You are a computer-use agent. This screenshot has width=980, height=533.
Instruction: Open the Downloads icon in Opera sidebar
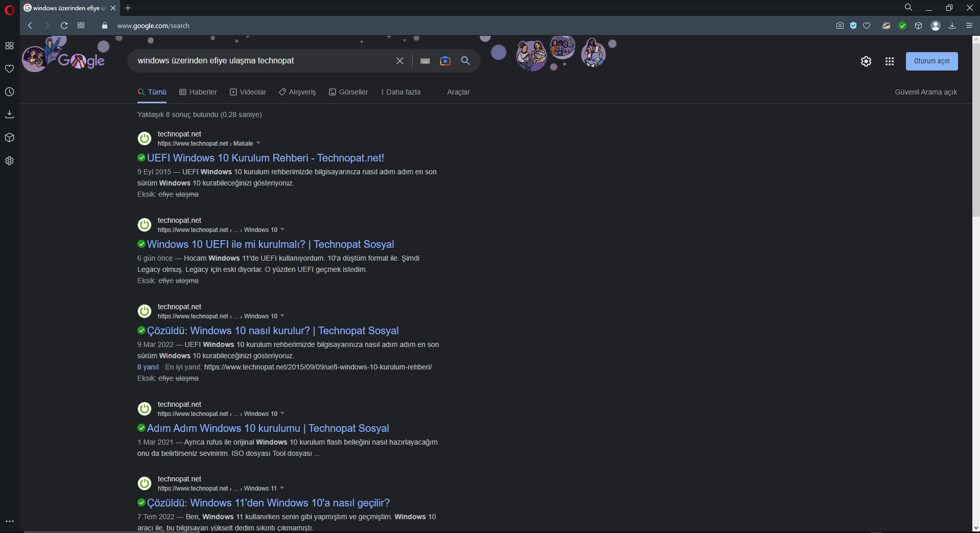click(x=9, y=114)
